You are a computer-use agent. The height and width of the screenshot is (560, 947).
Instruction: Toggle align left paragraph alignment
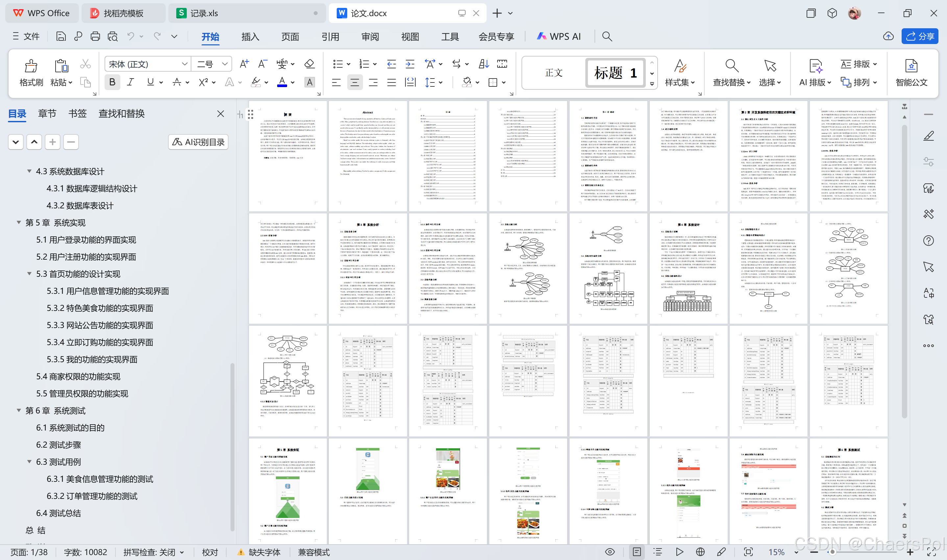[x=336, y=82]
